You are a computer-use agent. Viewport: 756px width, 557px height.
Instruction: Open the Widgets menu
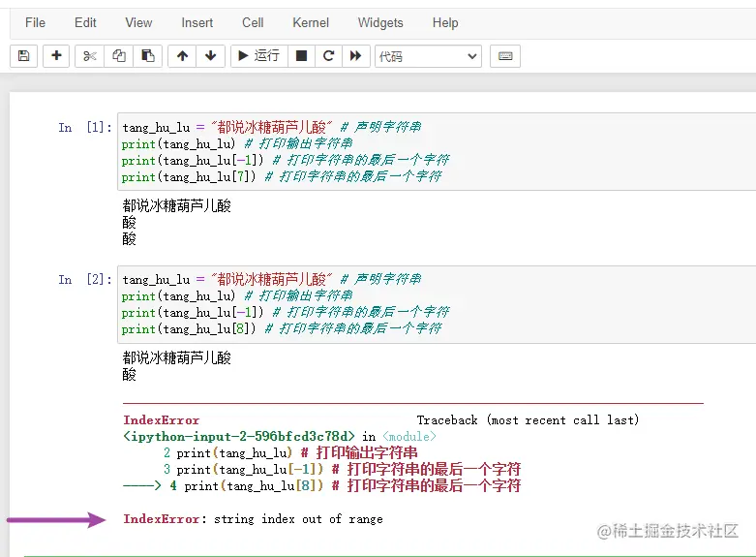[x=380, y=22]
